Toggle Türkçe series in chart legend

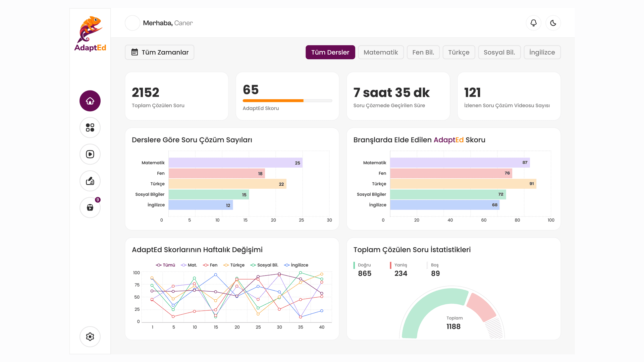point(234,265)
